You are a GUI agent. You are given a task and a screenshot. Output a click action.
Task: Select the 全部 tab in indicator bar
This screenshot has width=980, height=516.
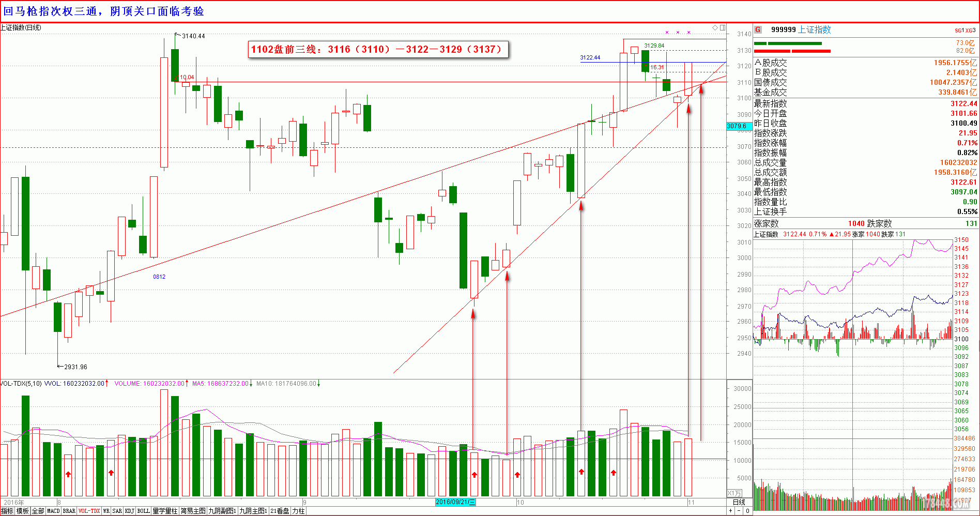click(x=38, y=511)
